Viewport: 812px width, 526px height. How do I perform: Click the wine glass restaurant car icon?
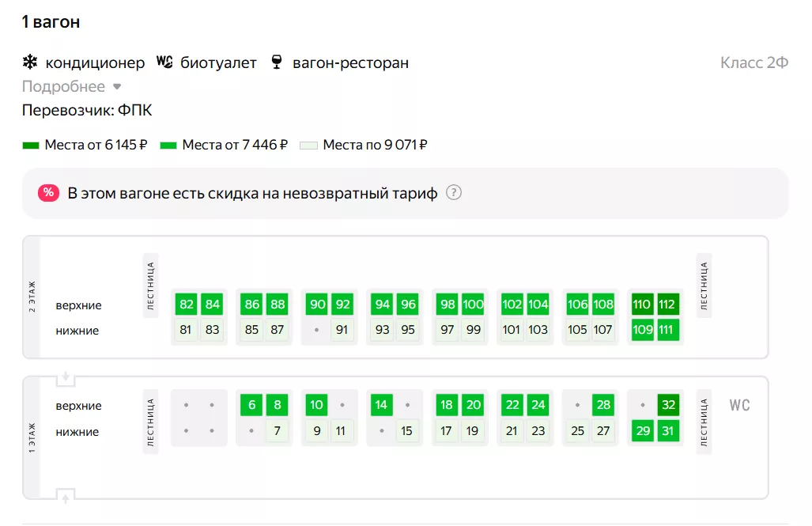pyautogui.click(x=276, y=62)
